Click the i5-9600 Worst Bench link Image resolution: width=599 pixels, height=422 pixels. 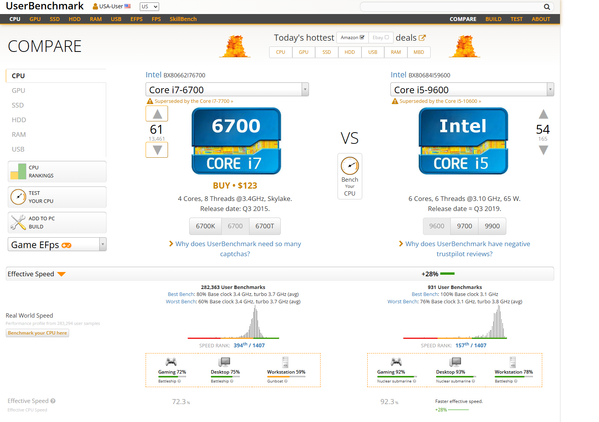pos(402,302)
